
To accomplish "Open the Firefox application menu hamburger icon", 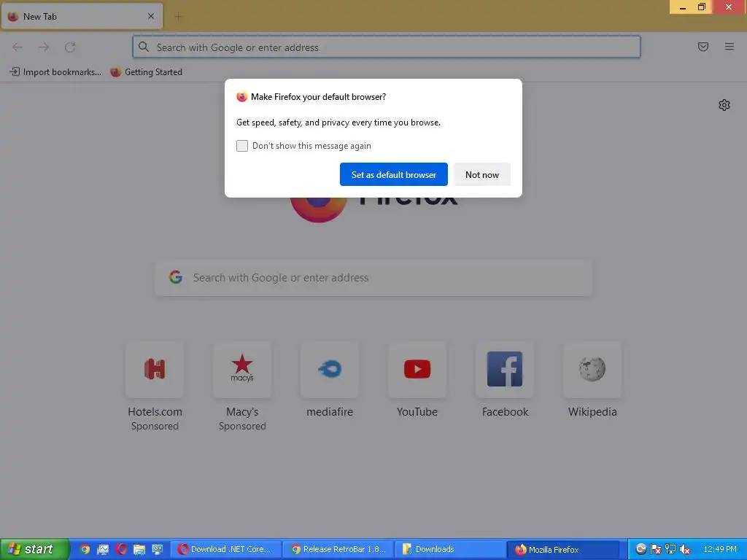I will click(729, 47).
